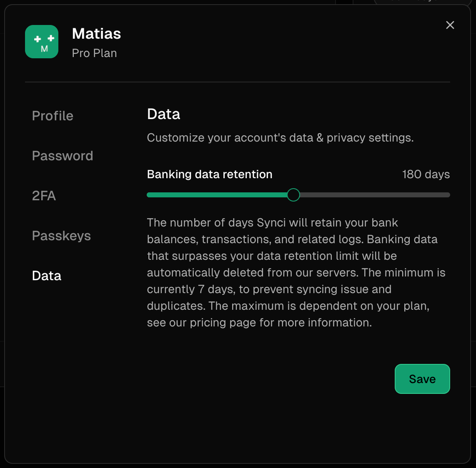This screenshot has height=468, width=476.
Task: Close the settings dialog with X
Action: coord(450,25)
